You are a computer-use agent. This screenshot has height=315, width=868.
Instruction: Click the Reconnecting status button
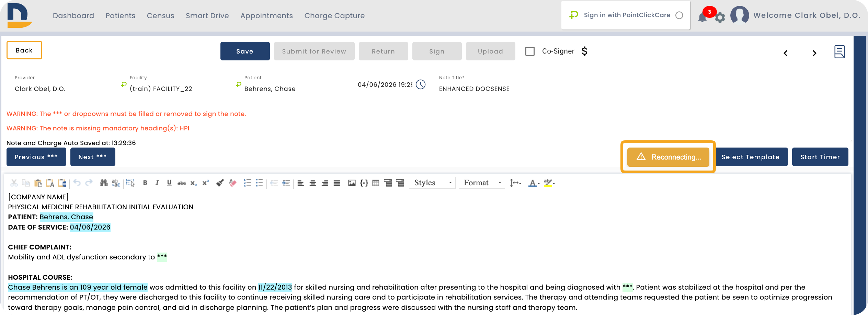point(668,157)
